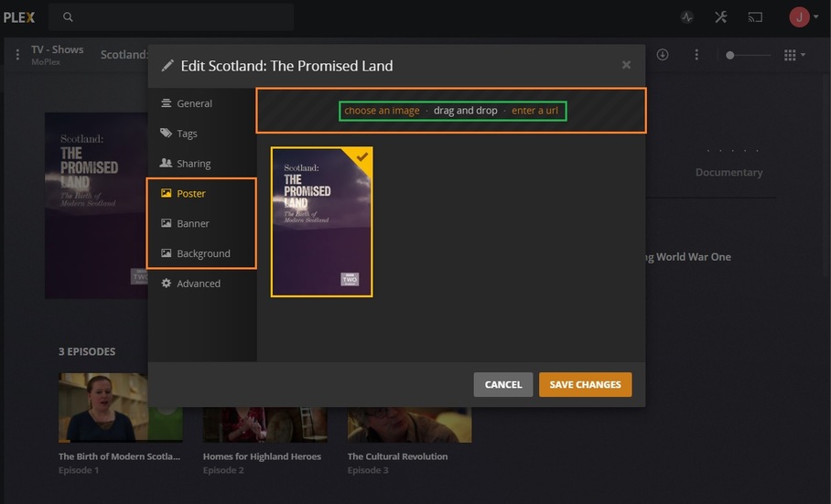831x504 pixels.
Task: Click the search magnifier icon
Action: coord(68,17)
